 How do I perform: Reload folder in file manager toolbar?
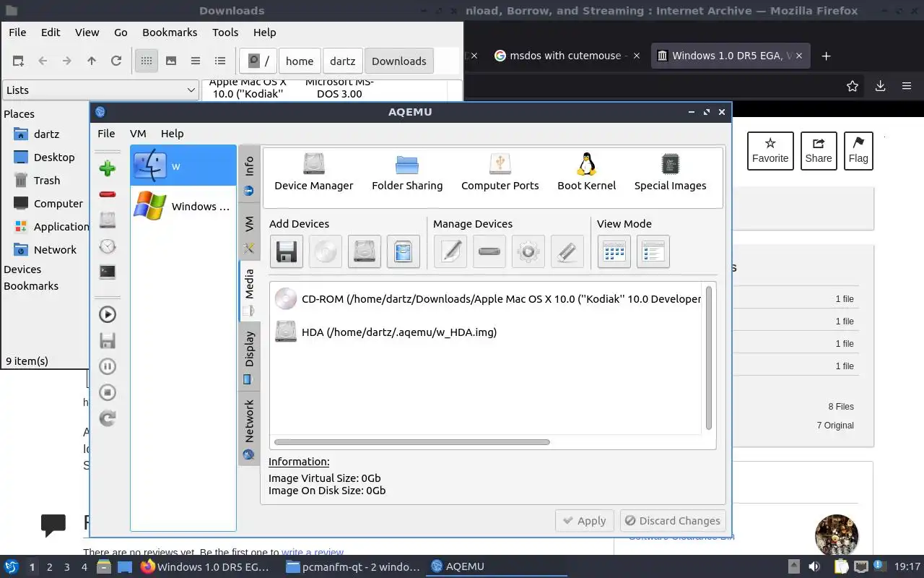point(115,61)
